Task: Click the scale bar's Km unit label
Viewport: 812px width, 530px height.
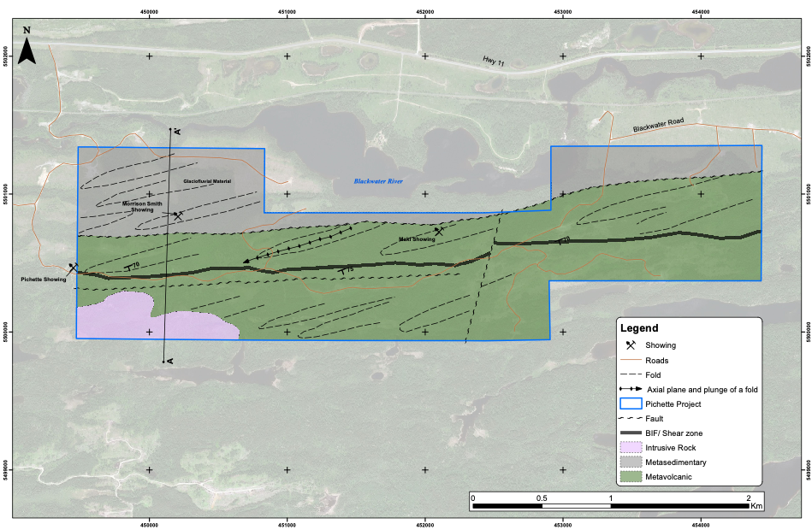Action: (x=756, y=507)
